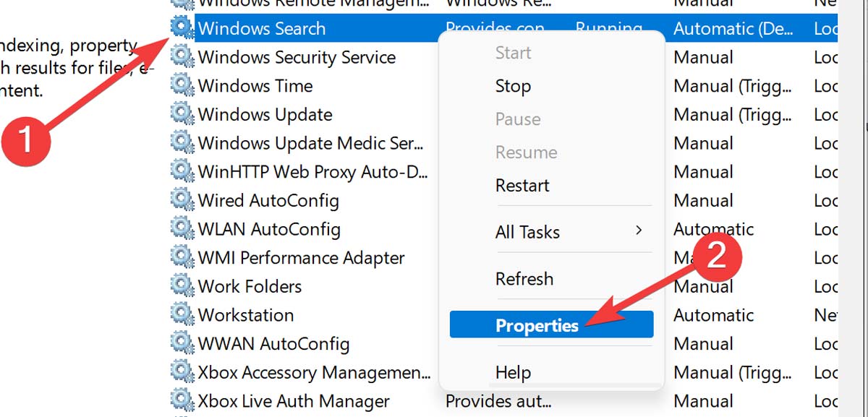Restart the Windows Search service
Screen dimensions: 868x417
pos(522,186)
